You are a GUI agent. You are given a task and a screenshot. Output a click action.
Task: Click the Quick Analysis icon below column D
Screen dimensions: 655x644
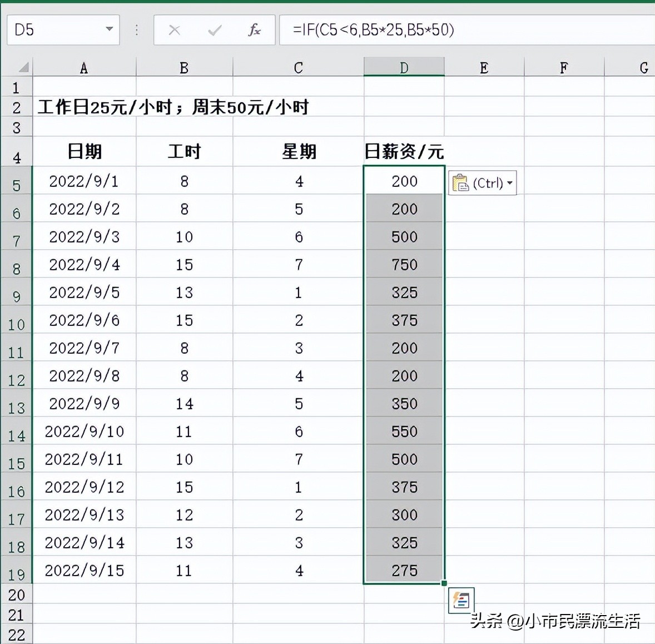(461, 601)
